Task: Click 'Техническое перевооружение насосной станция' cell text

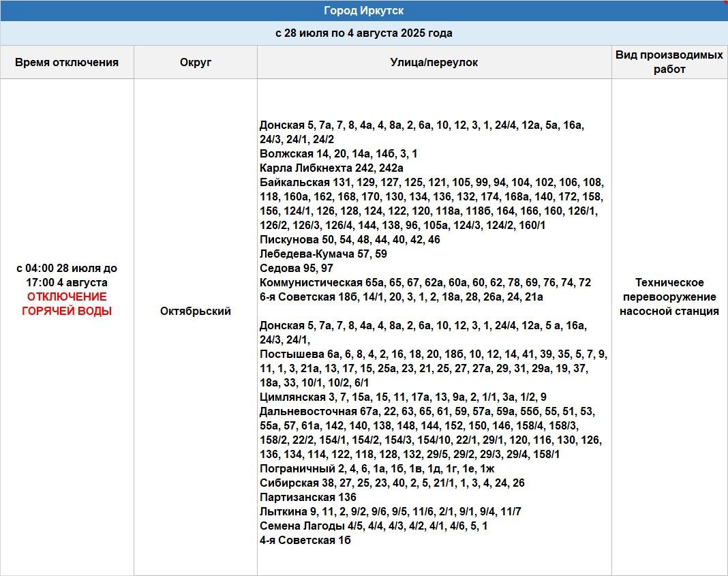Action: point(669,297)
